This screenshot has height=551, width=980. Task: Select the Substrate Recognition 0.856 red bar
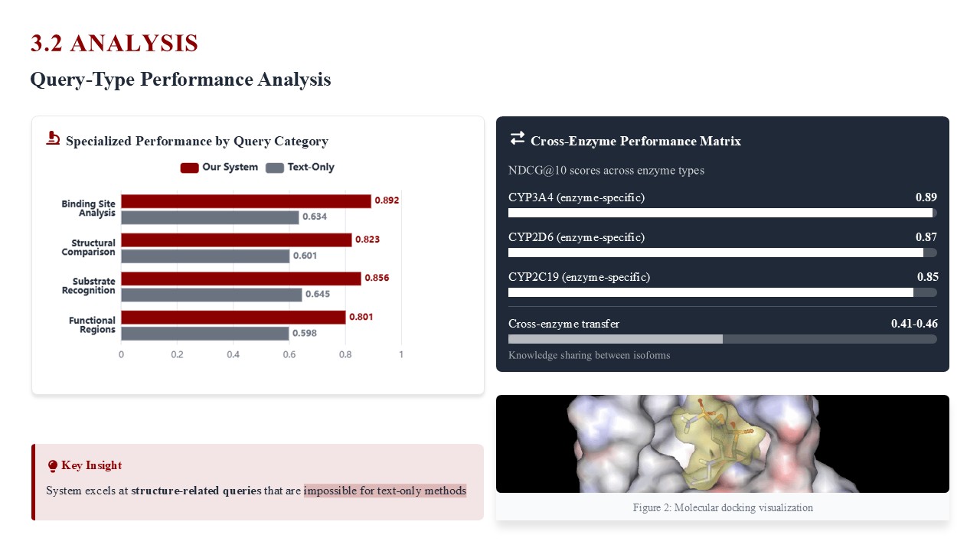241,279
